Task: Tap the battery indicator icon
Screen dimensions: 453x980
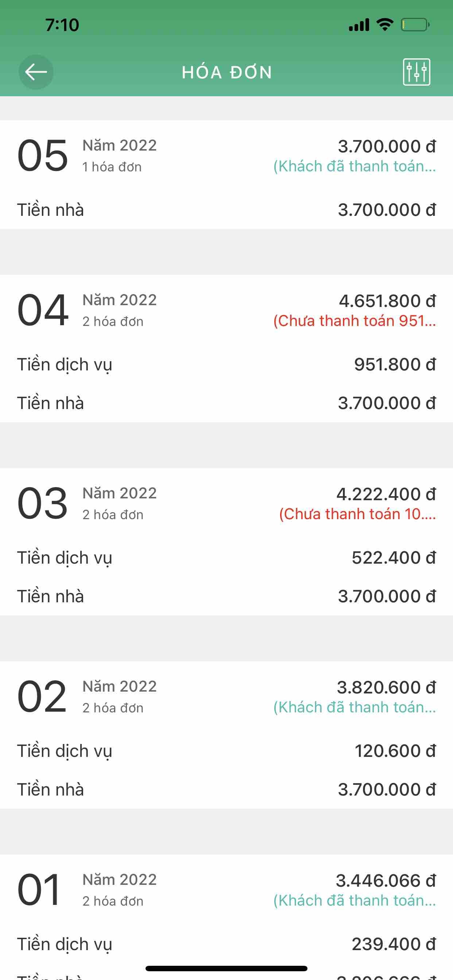Action: (415, 25)
